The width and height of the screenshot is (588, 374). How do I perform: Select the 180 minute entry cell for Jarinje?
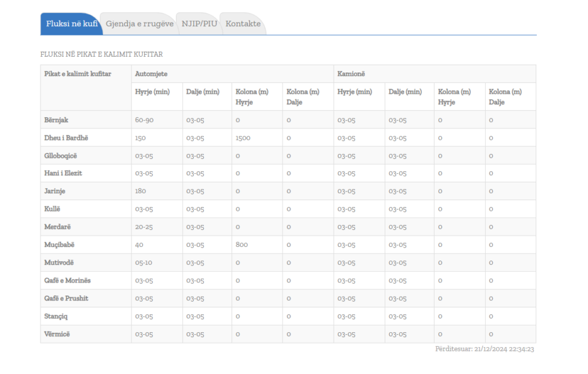[140, 191]
